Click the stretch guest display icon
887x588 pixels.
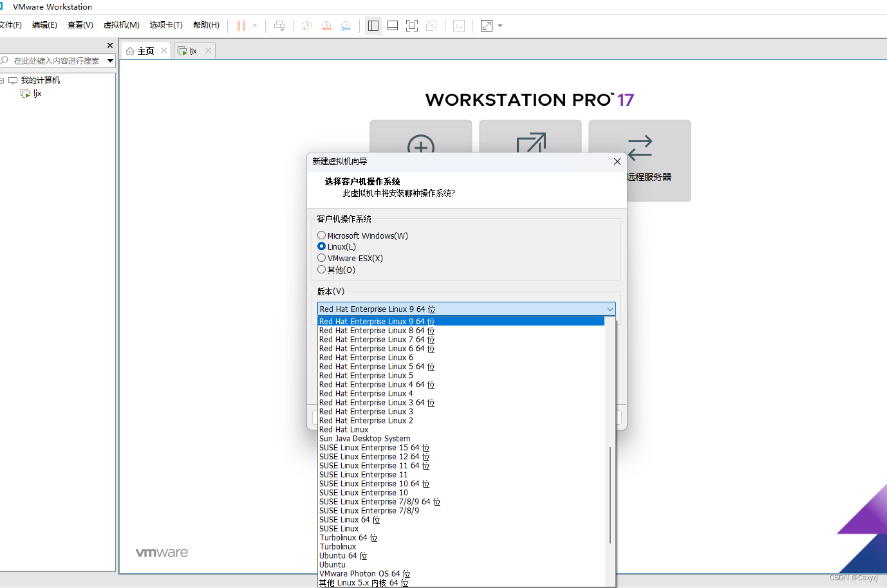click(487, 26)
